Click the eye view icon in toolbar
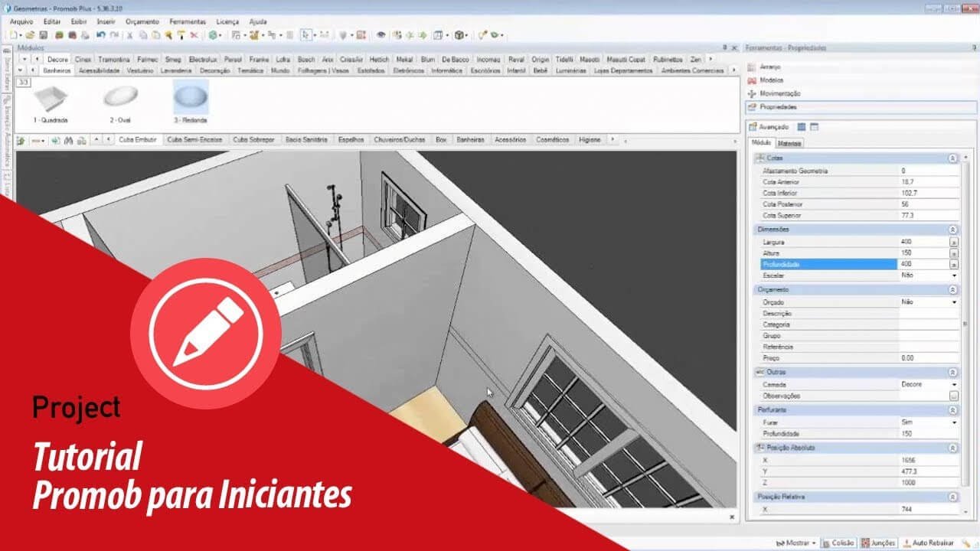Viewport: 980px width, 551px height. point(381,34)
